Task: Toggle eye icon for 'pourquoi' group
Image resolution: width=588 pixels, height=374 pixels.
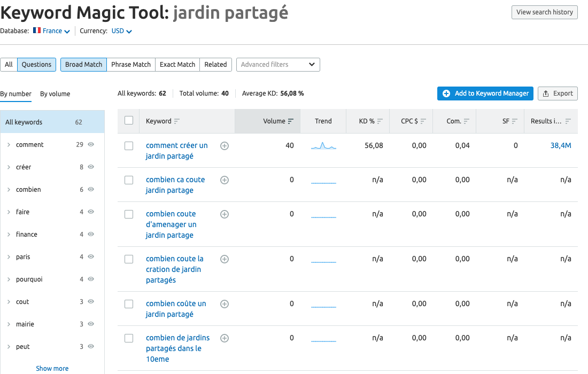Action: point(91,279)
